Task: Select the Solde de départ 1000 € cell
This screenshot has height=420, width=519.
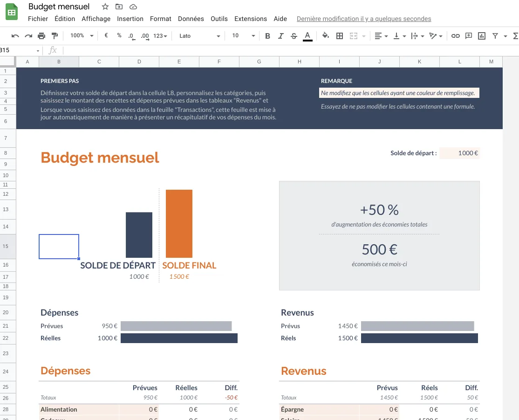Action: tap(459, 153)
